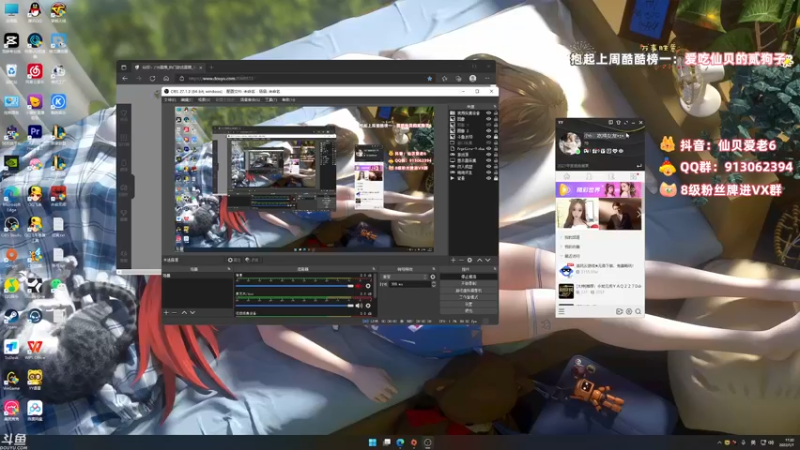Image resolution: width=800 pixels, height=450 pixels.
Task: Toggle visibility eye of bottom 背景 group
Action: pos(488,178)
